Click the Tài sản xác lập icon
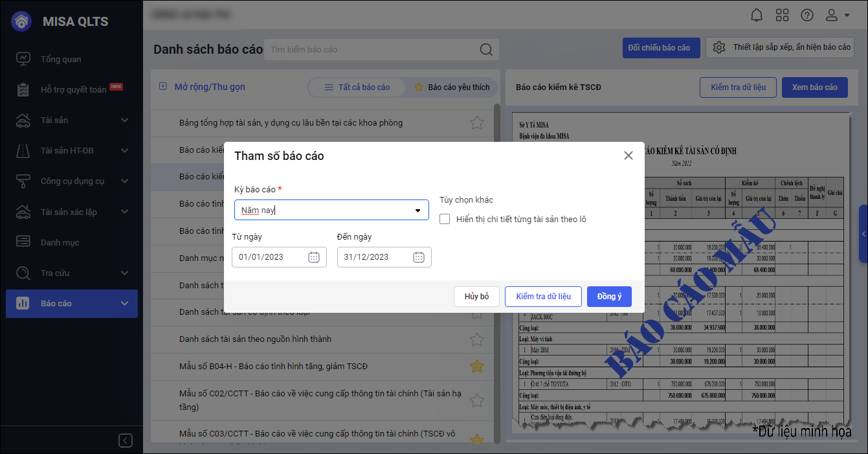 (23, 212)
